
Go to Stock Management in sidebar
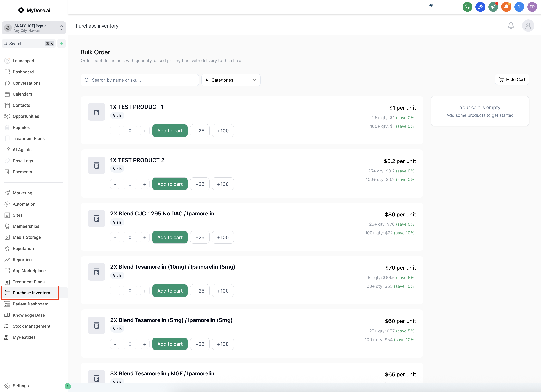31,326
